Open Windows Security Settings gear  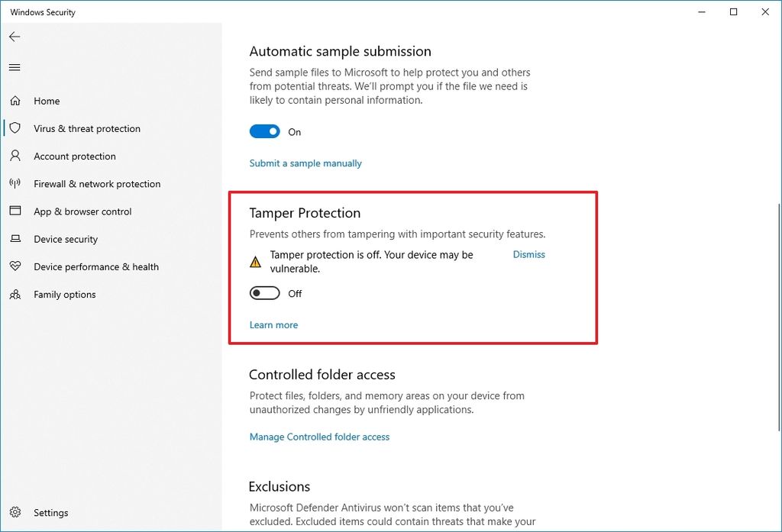click(15, 512)
